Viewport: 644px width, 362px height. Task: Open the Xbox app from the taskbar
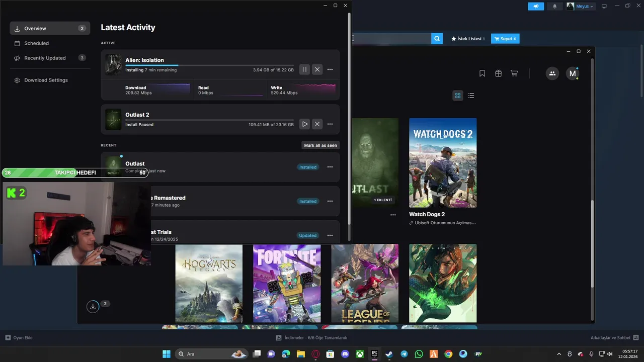360,354
